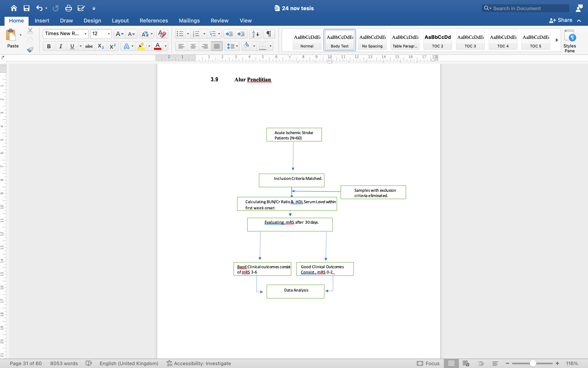Align text right

pyautogui.click(x=205, y=46)
